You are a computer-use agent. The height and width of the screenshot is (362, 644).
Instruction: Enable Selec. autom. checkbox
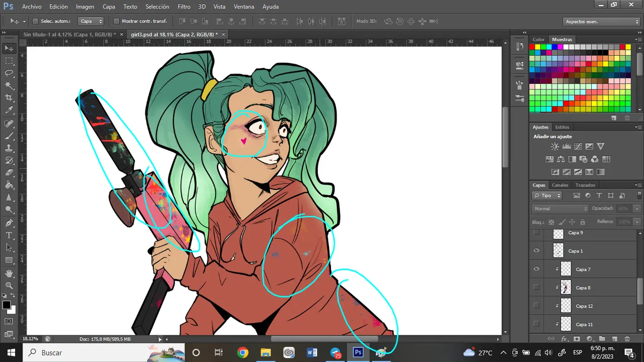(35, 21)
